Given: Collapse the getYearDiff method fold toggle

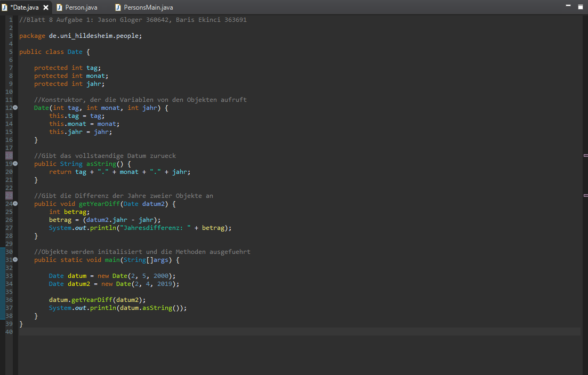Looking at the screenshot, I should point(15,204).
